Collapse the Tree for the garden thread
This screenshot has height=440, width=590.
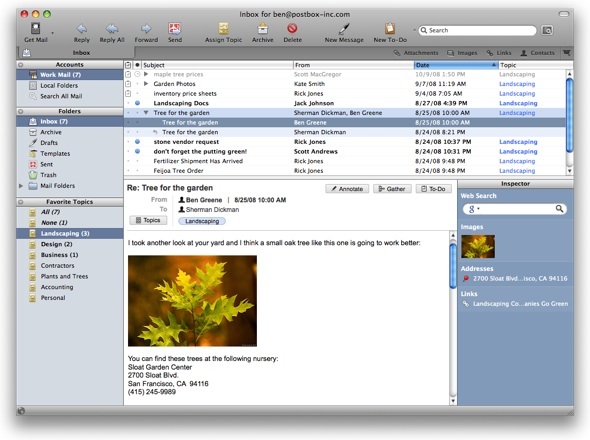point(146,113)
